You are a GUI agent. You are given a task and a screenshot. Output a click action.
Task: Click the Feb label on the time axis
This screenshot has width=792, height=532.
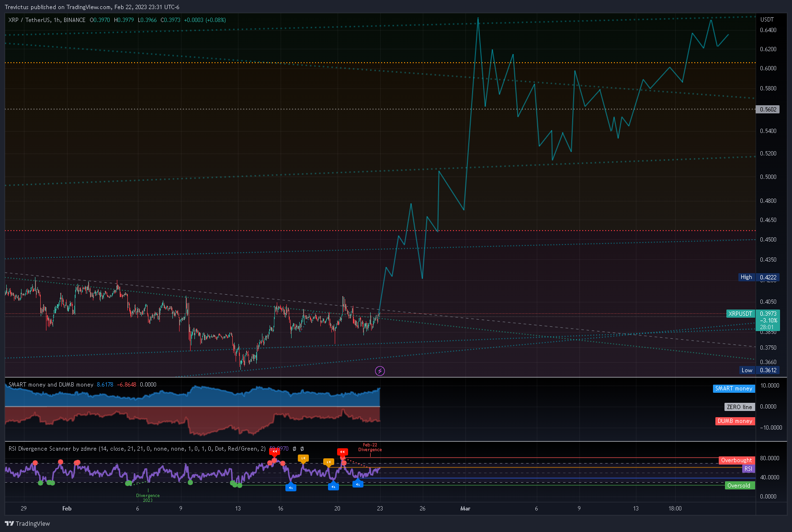point(67,509)
